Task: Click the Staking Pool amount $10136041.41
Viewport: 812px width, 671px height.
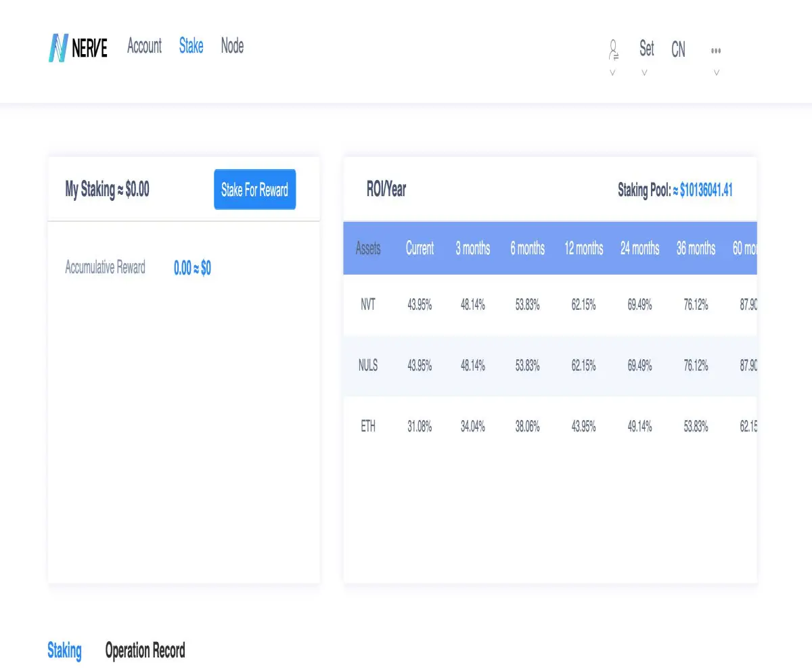Action: click(x=706, y=190)
